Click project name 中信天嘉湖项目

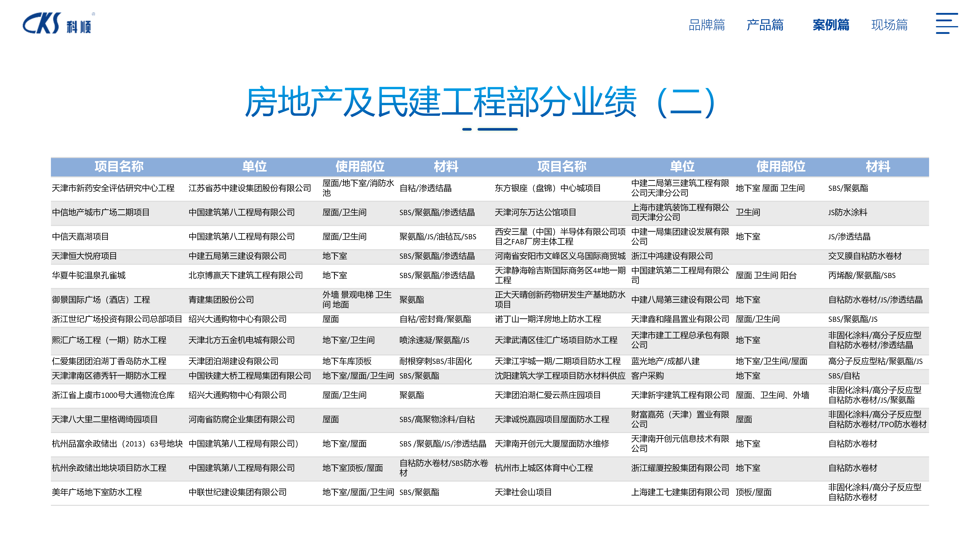pos(80,237)
